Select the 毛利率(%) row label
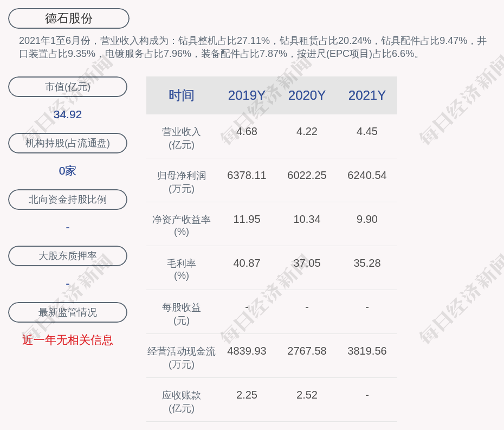 coord(182,269)
